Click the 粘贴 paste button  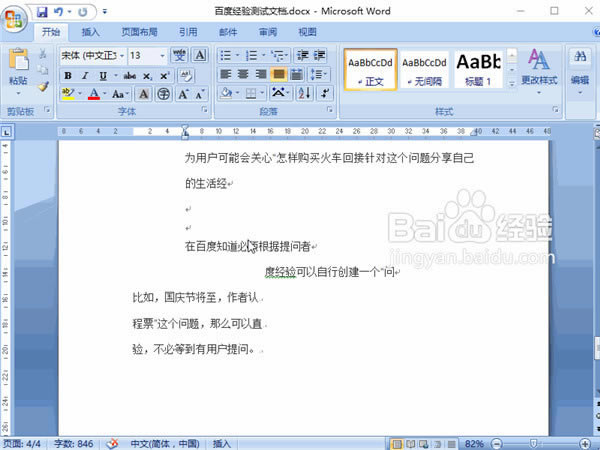pyautogui.click(x=18, y=71)
